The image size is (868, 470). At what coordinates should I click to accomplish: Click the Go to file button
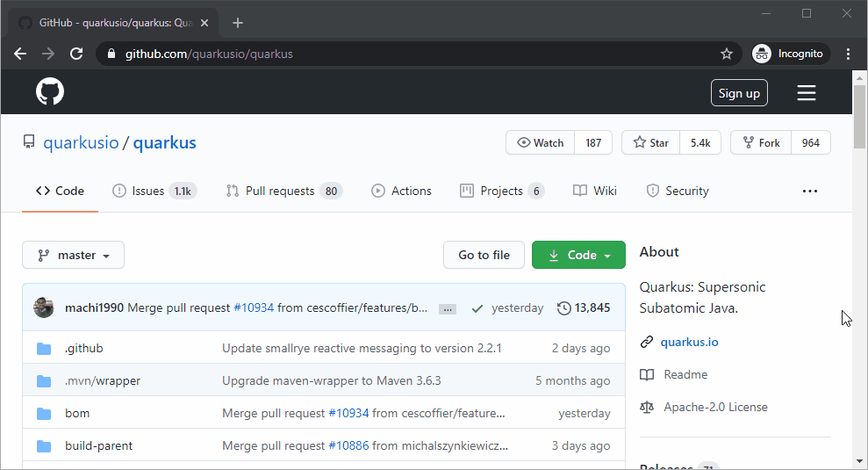(x=484, y=255)
